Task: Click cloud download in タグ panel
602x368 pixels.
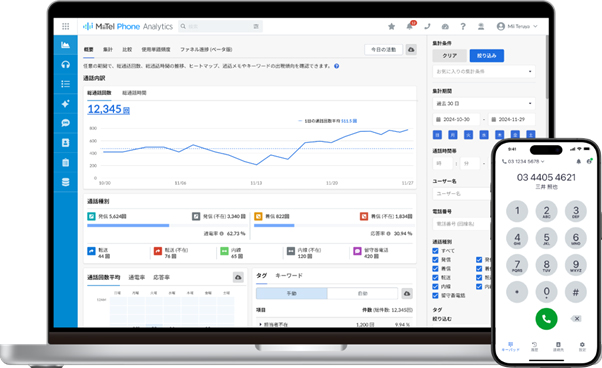Action: [x=407, y=294]
